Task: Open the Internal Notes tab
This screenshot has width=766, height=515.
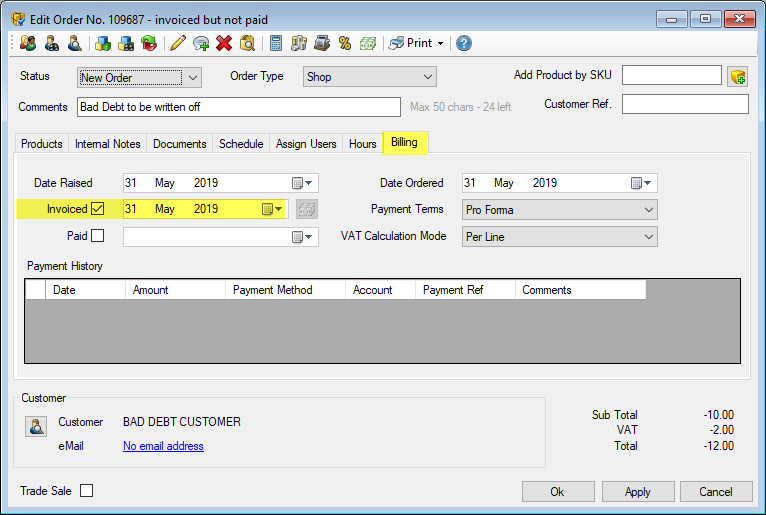Action: (x=107, y=144)
